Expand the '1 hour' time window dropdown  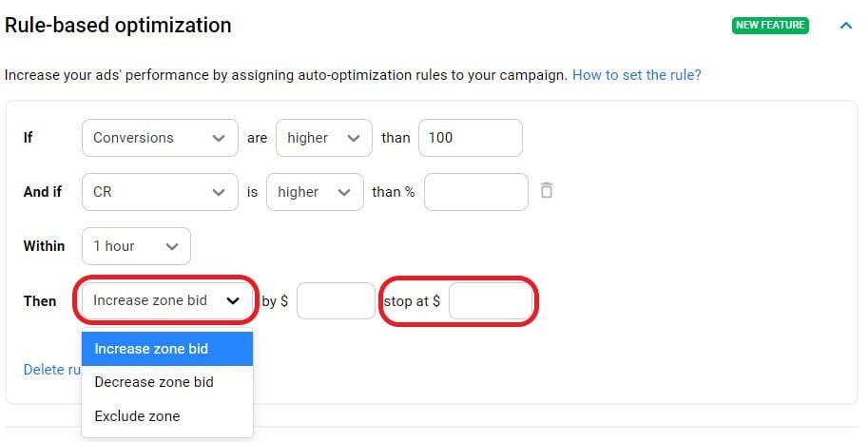[136, 246]
